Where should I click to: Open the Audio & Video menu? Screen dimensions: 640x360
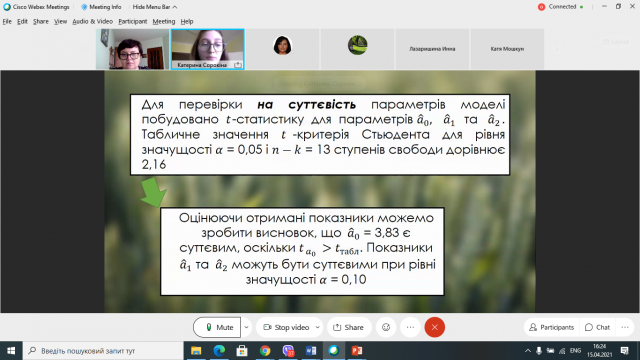point(92,22)
